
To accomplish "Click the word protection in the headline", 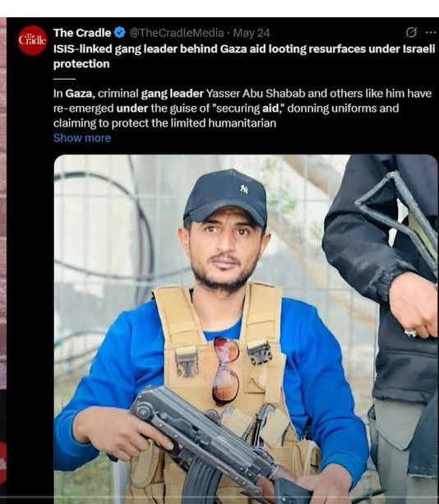I will (x=81, y=64).
